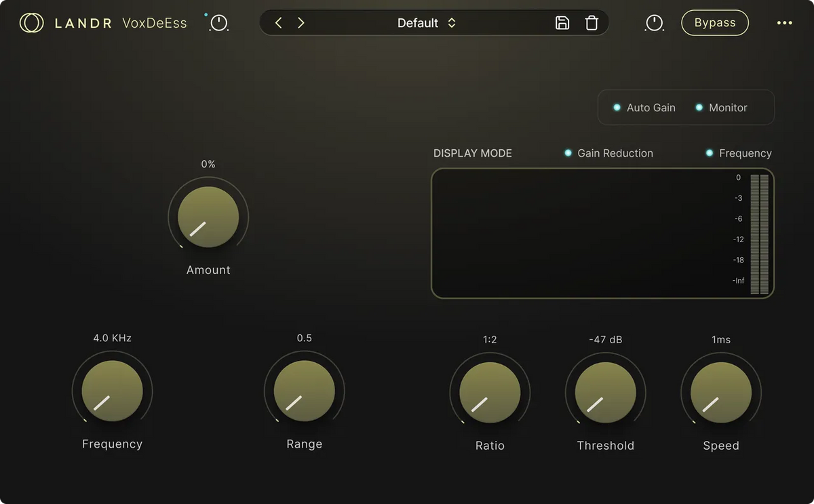Click the Amount knob
Screen dimensions: 814x504
[x=208, y=217]
